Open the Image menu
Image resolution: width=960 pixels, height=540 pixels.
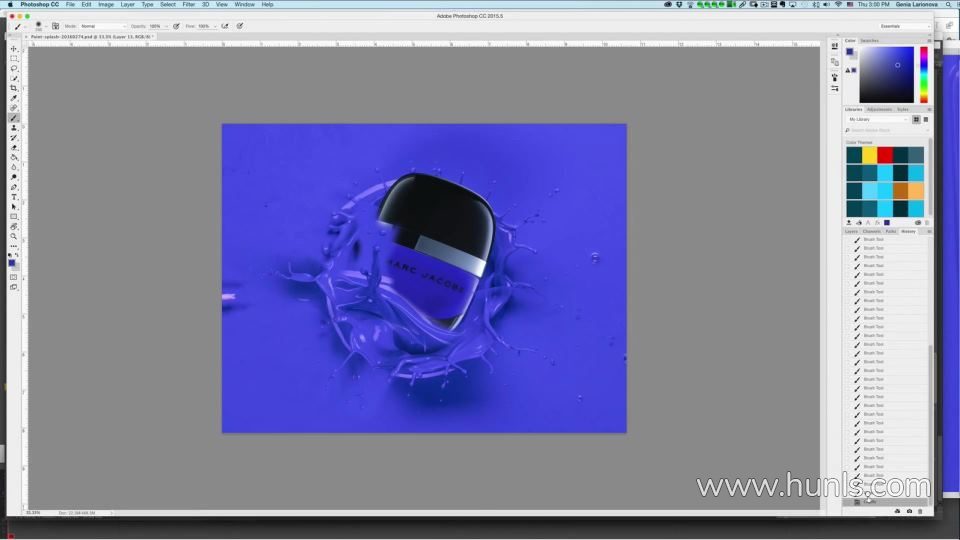[106, 4]
